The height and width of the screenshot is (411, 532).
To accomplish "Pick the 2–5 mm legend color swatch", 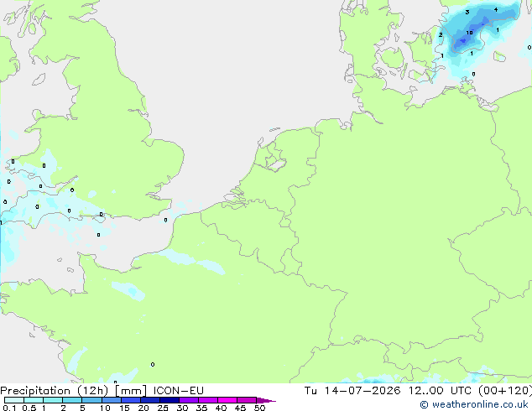I will coord(72,400).
